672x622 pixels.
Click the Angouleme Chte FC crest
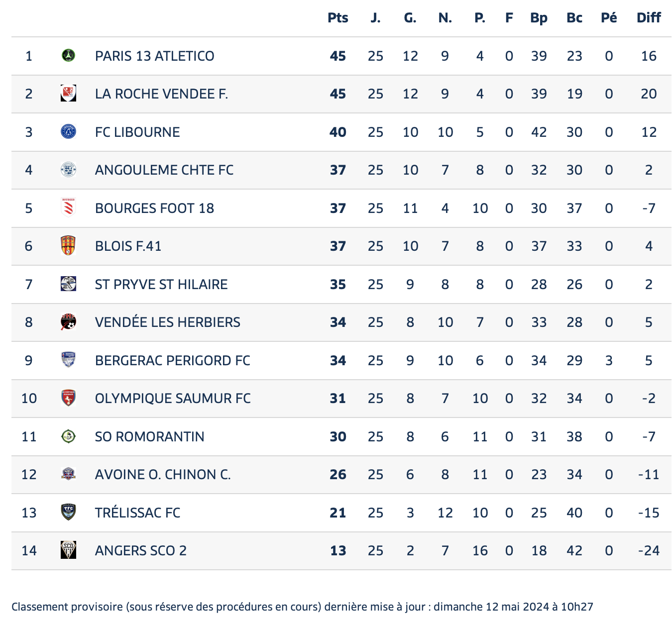point(68,170)
